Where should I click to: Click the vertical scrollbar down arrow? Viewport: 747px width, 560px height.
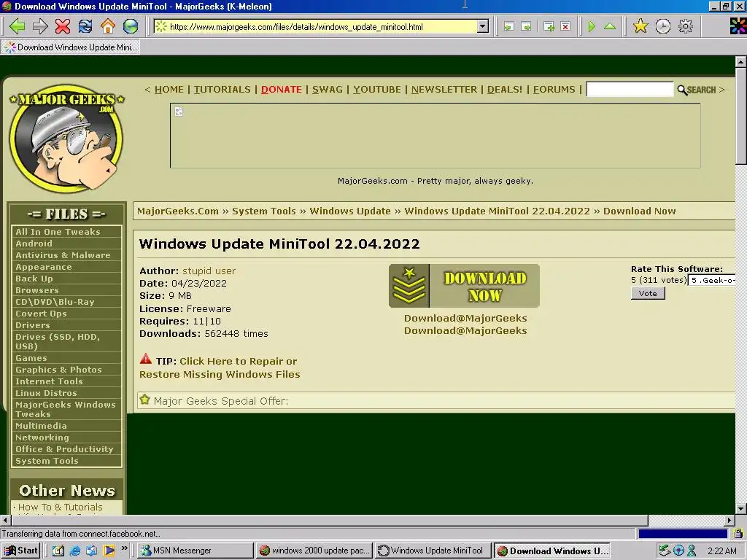click(741, 508)
